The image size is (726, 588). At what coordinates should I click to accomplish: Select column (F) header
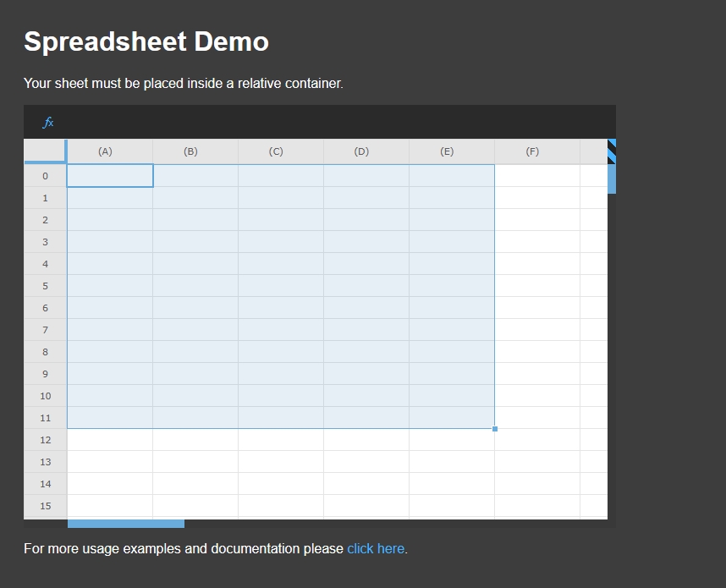(x=537, y=151)
